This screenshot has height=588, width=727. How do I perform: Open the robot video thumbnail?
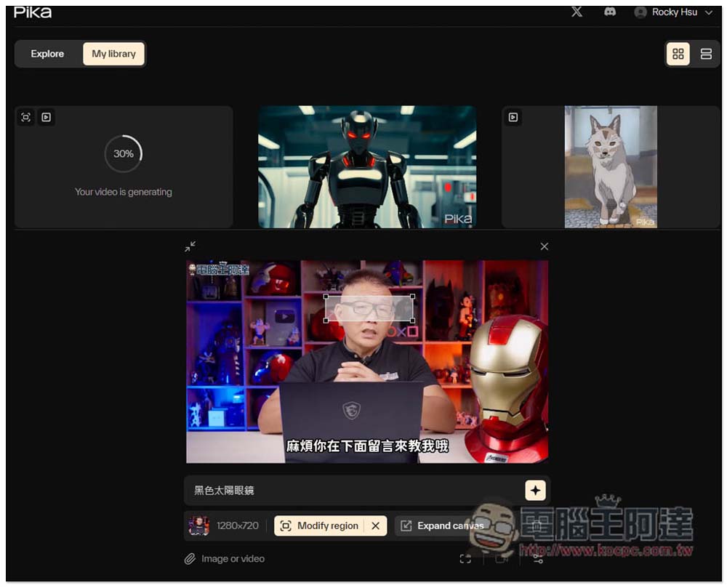[367, 166]
